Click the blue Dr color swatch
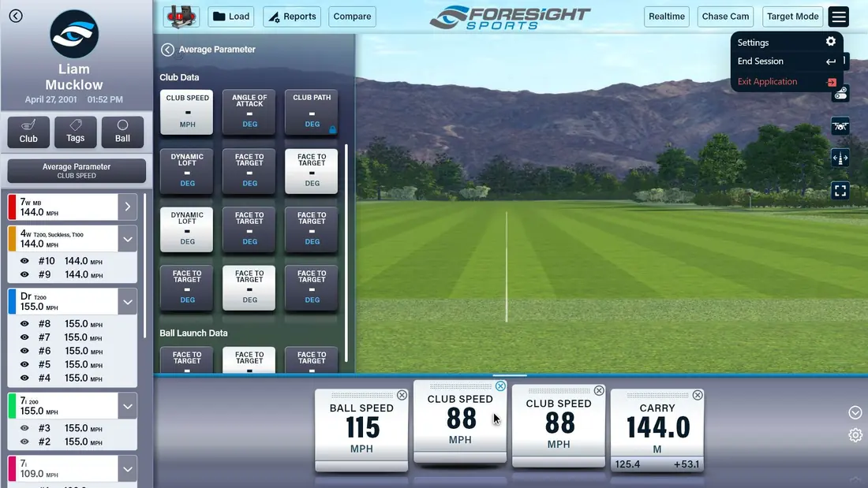This screenshot has height=488, width=868. (12, 302)
